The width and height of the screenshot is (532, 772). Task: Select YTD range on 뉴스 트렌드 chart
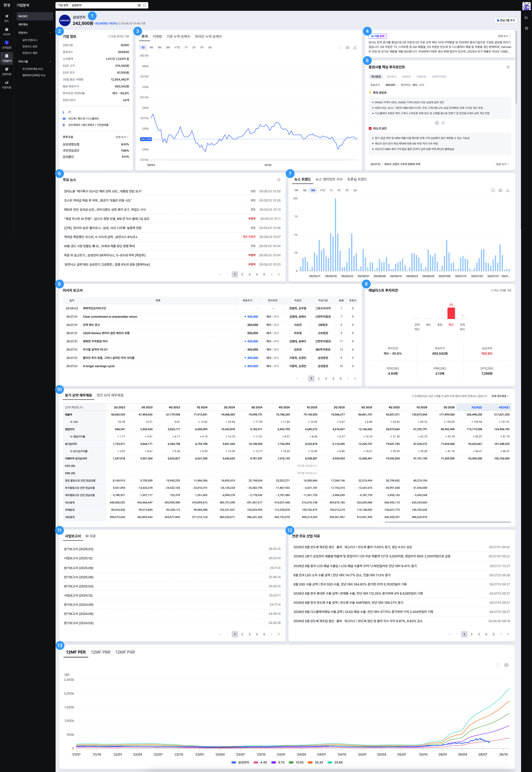pyautogui.click(x=322, y=190)
